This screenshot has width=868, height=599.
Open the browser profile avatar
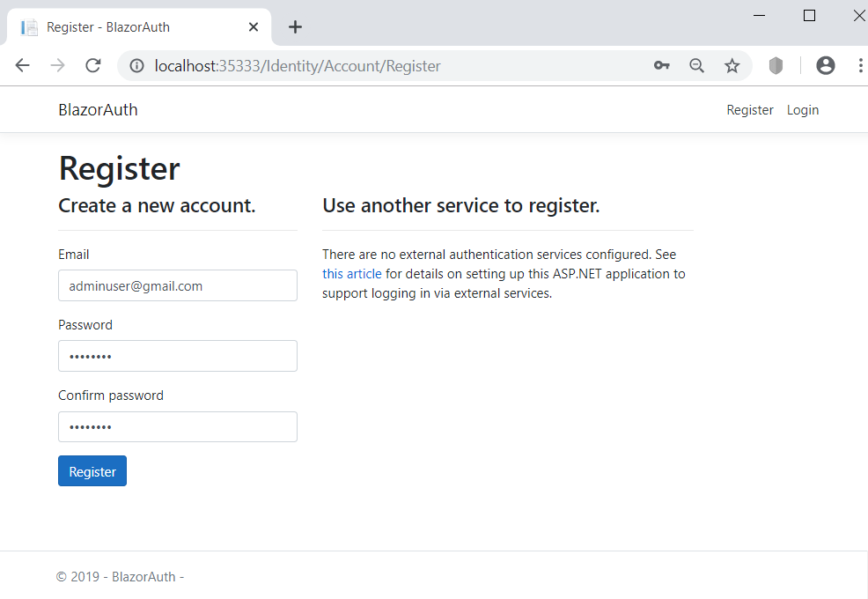[825, 65]
